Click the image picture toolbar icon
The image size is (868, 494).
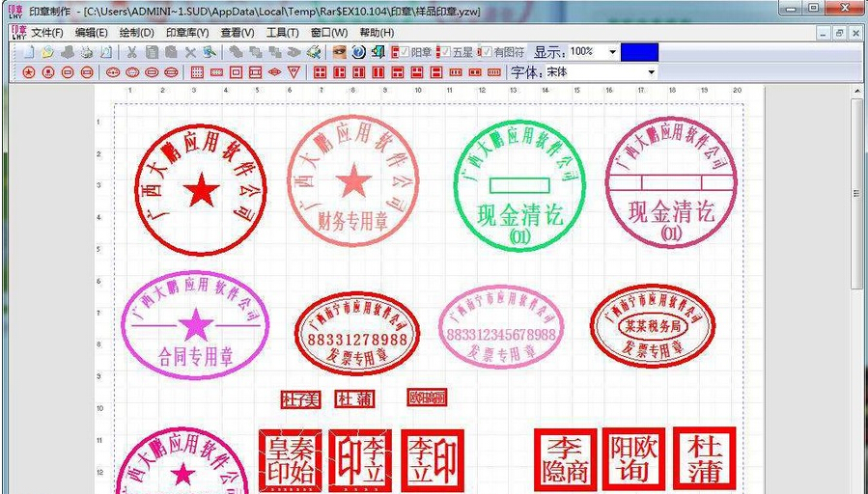point(210,52)
